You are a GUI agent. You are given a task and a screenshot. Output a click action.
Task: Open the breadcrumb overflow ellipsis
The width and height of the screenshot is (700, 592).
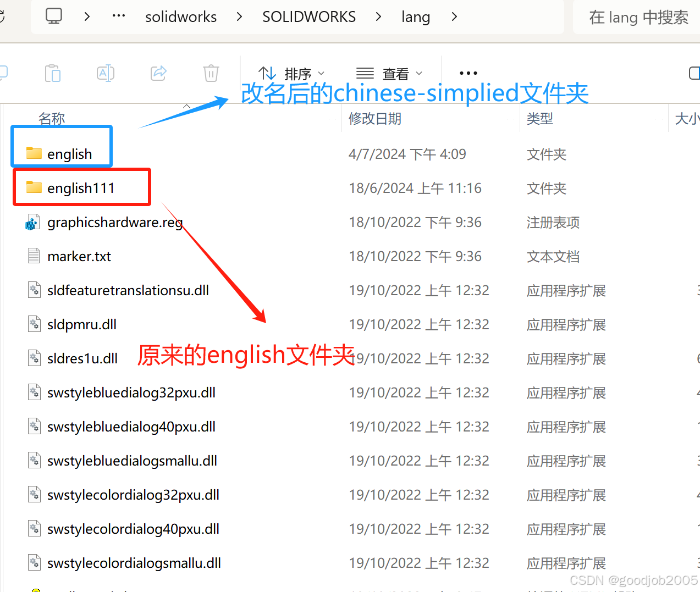click(119, 16)
